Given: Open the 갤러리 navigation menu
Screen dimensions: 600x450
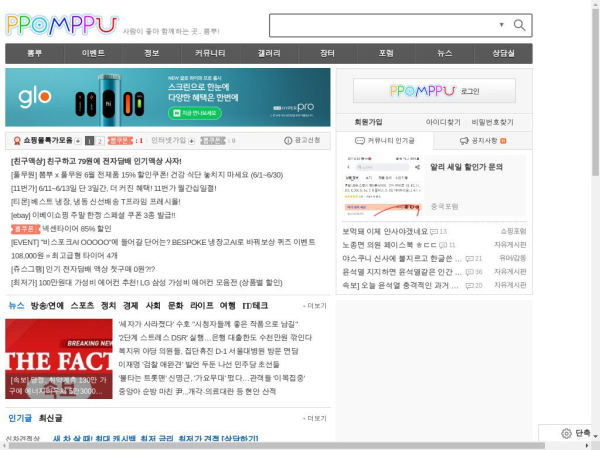Looking at the screenshot, I should click(269, 53).
